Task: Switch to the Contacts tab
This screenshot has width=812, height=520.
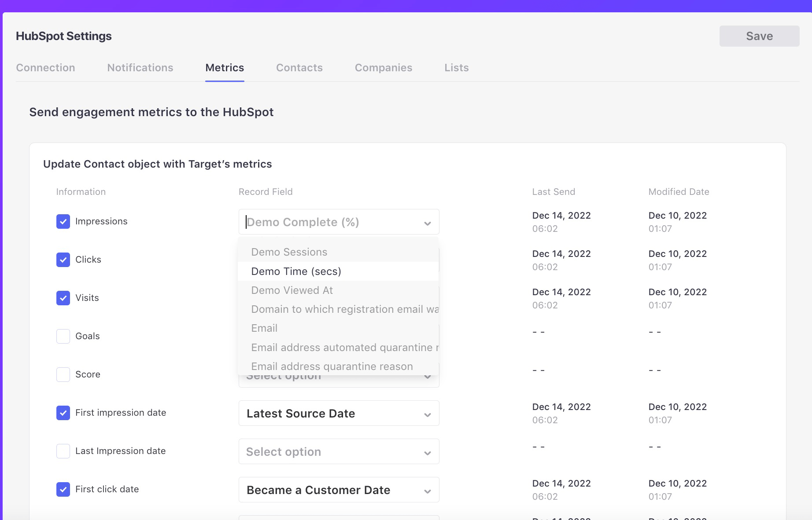Action: [299, 68]
